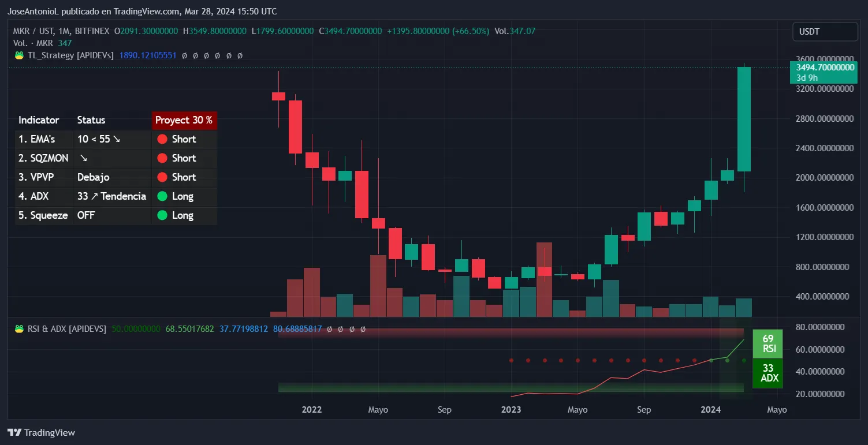The height and width of the screenshot is (445, 868).
Task: Click the RSI & ADX frog icon
Action: click(18, 329)
